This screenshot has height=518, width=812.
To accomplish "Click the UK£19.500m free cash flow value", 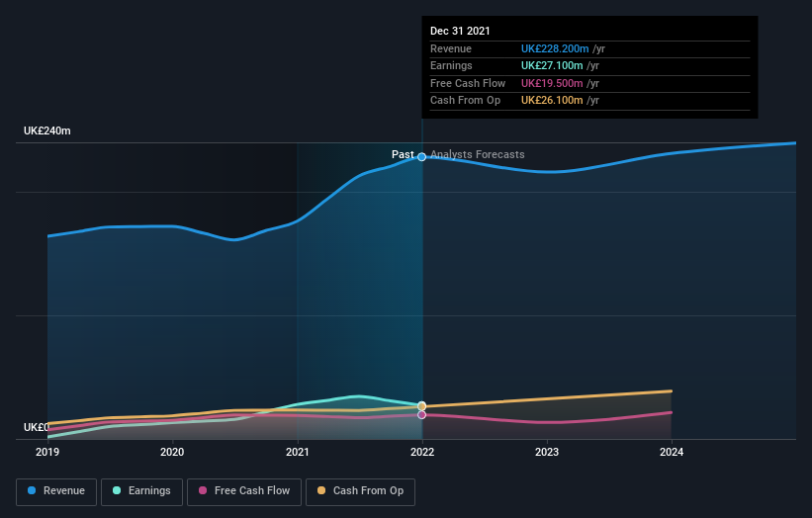I will pos(552,83).
